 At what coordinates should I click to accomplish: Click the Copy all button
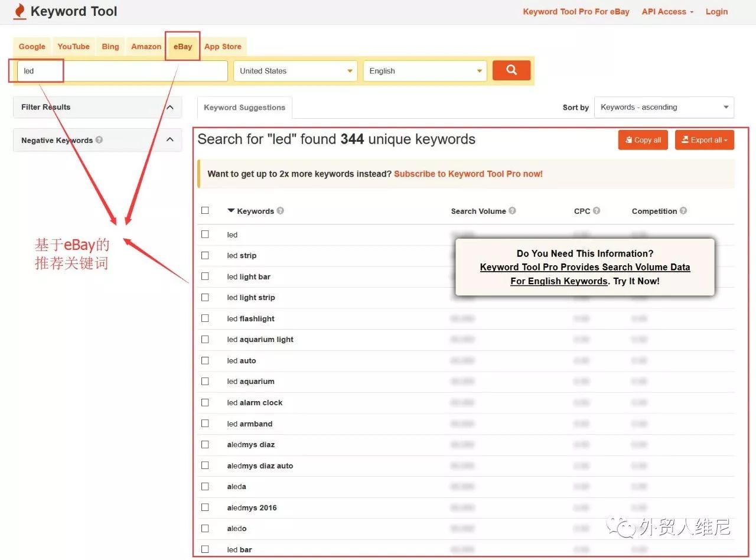(643, 140)
